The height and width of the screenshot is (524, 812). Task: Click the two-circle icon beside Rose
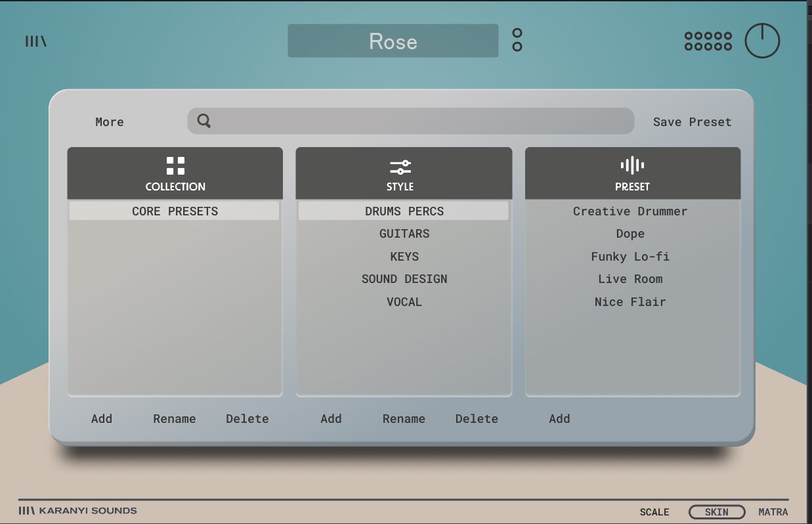tap(517, 40)
